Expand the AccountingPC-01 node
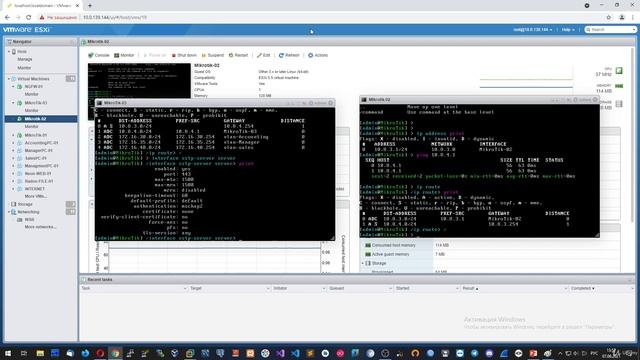Viewport: 640px width, 360px height. point(13,143)
